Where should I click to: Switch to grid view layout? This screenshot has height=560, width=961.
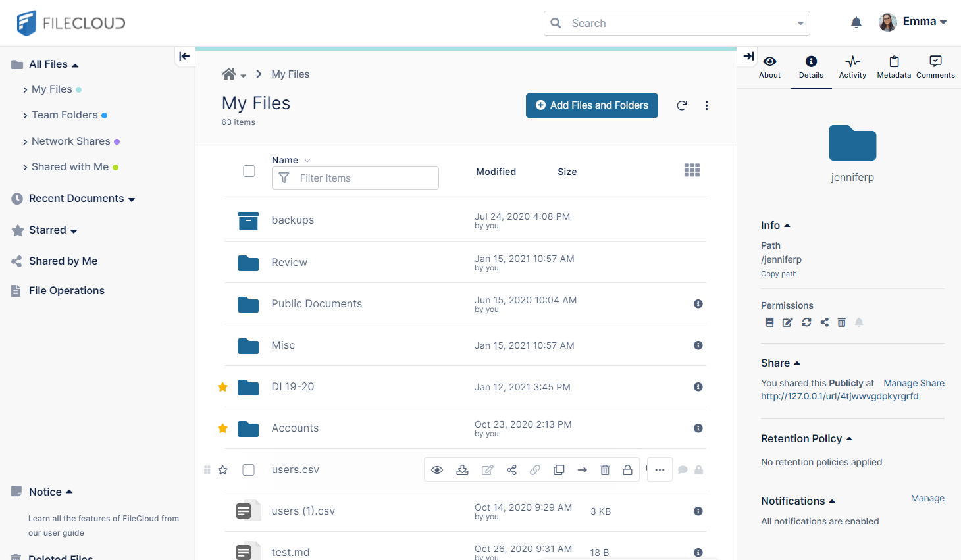pyautogui.click(x=692, y=171)
